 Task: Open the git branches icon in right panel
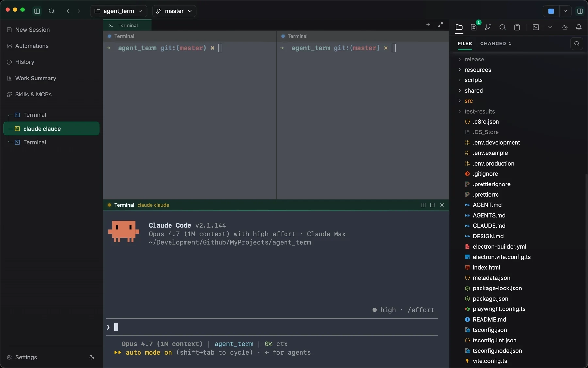tap(488, 27)
